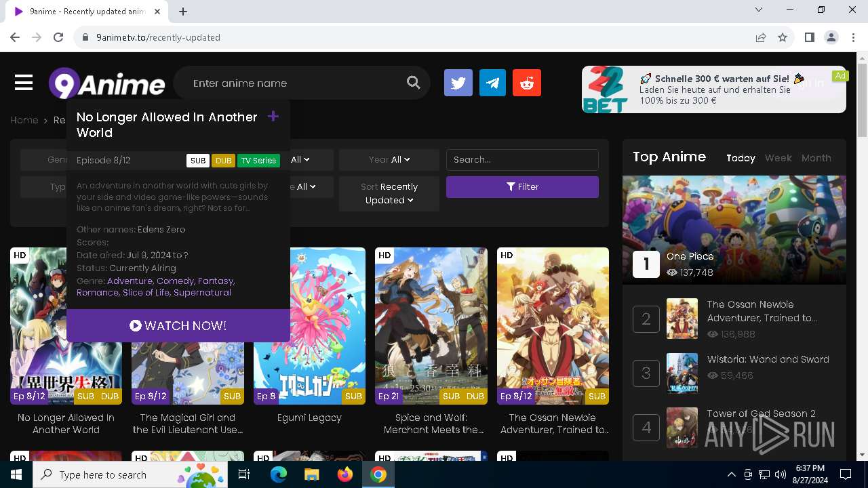Open the volume control icon

coord(780,474)
